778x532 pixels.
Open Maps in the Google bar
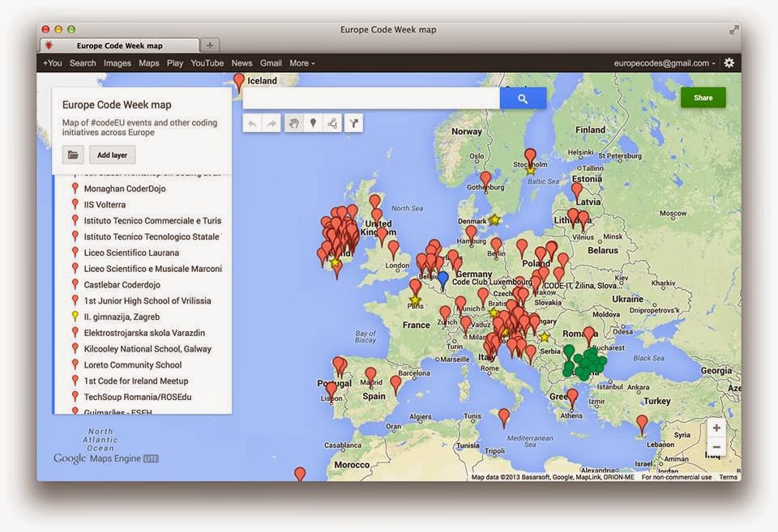[x=149, y=63]
